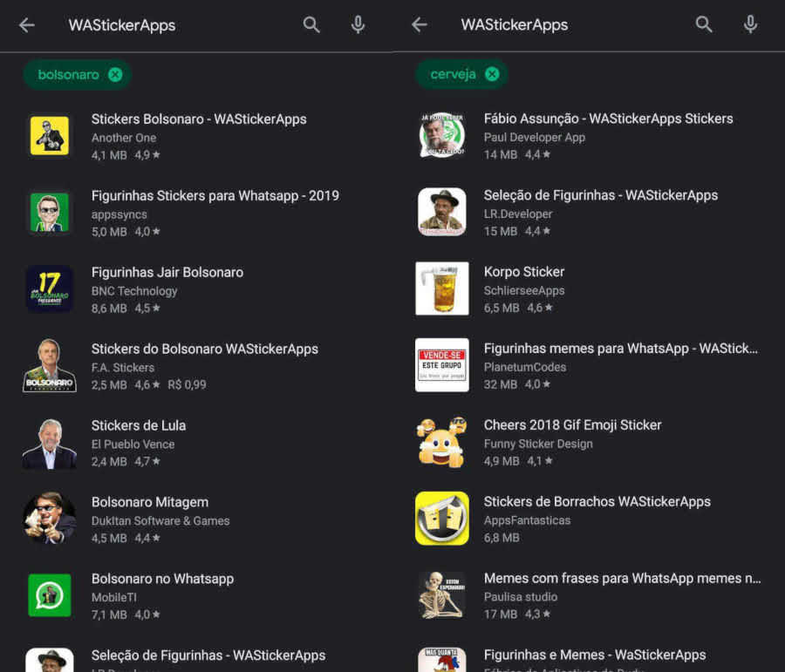The image size is (785, 672).
Task: Tap search icon on bolsonaro results screen
Action: click(x=311, y=24)
